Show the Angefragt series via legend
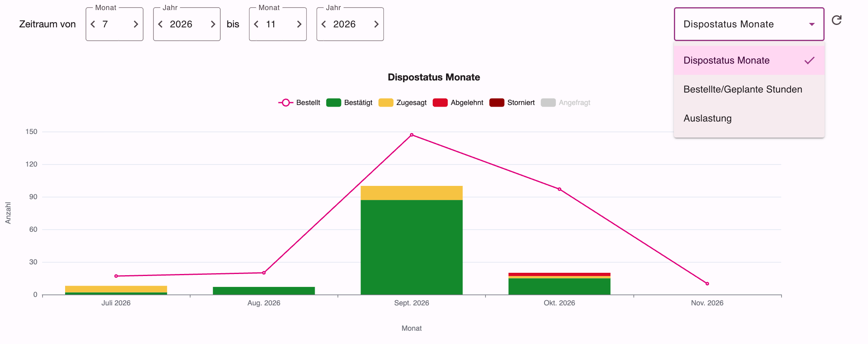The image size is (868, 344). (565, 103)
